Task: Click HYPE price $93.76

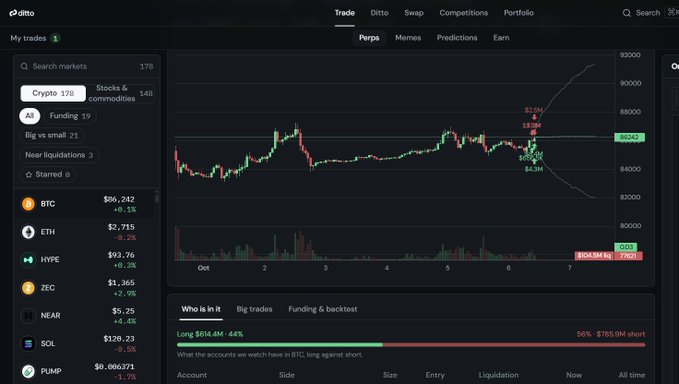Action: pyautogui.click(x=121, y=255)
